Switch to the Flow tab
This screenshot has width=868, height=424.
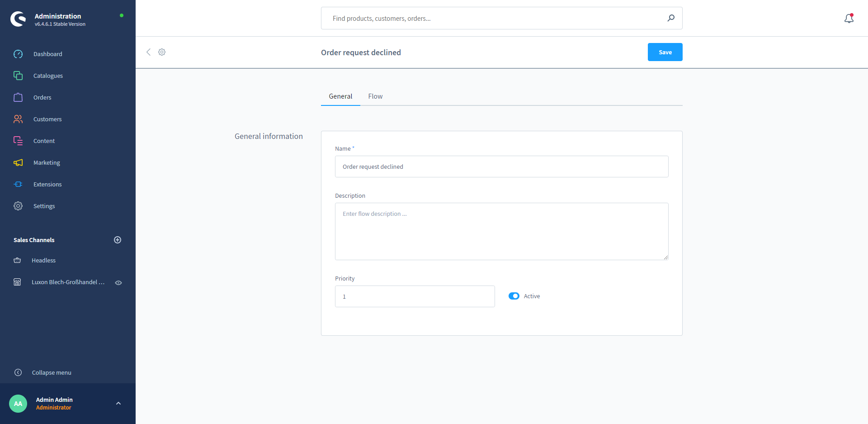click(375, 96)
